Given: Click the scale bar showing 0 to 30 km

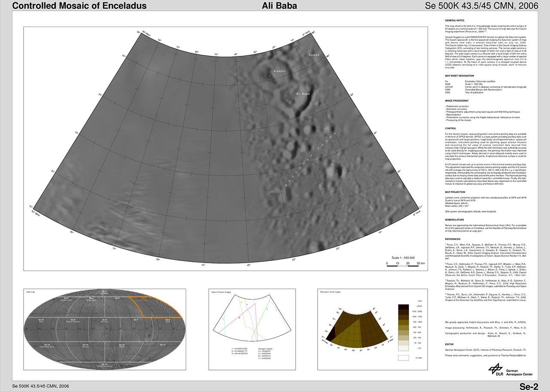Looking at the screenshot, I should pyautogui.click(x=405, y=263).
